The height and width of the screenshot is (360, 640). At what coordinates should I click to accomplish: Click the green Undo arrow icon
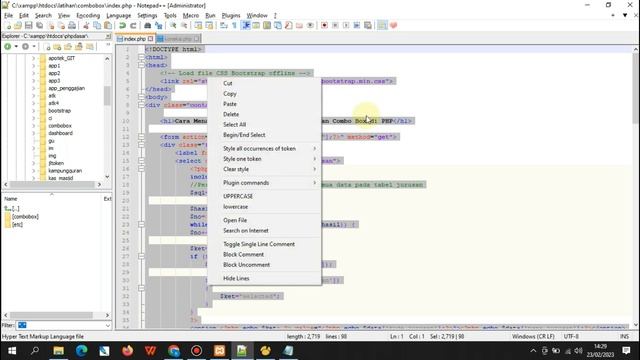pos(122,25)
